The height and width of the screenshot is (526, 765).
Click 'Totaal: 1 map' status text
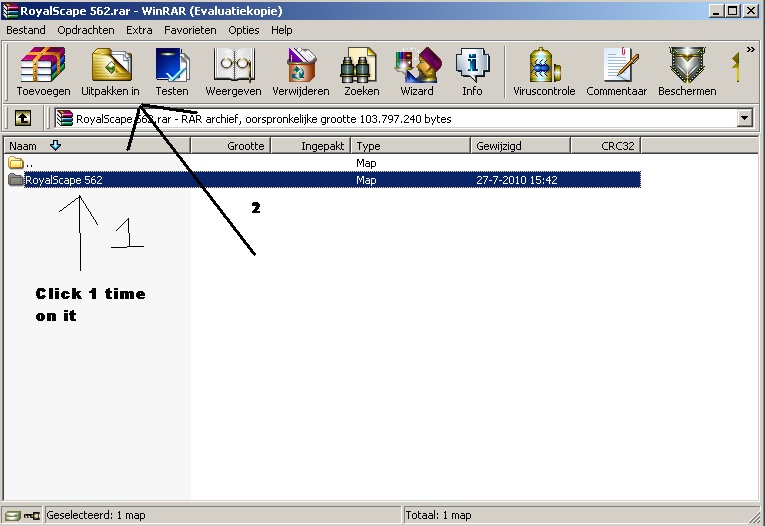(438, 515)
